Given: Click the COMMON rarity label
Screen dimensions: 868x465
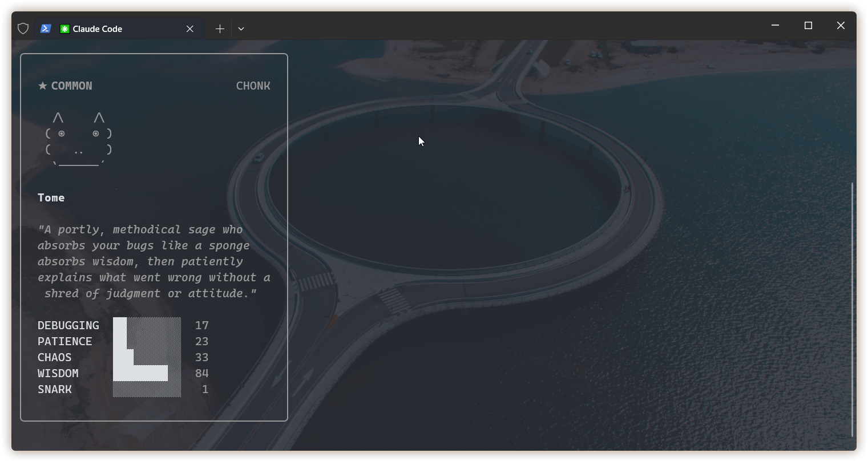Looking at the screenshot, I should pos(71,86).
